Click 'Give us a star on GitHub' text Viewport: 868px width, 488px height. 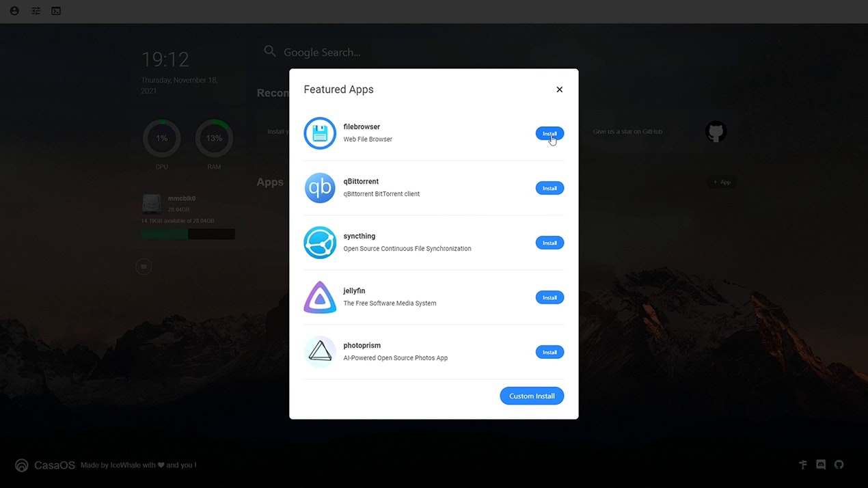click(627, 132)
